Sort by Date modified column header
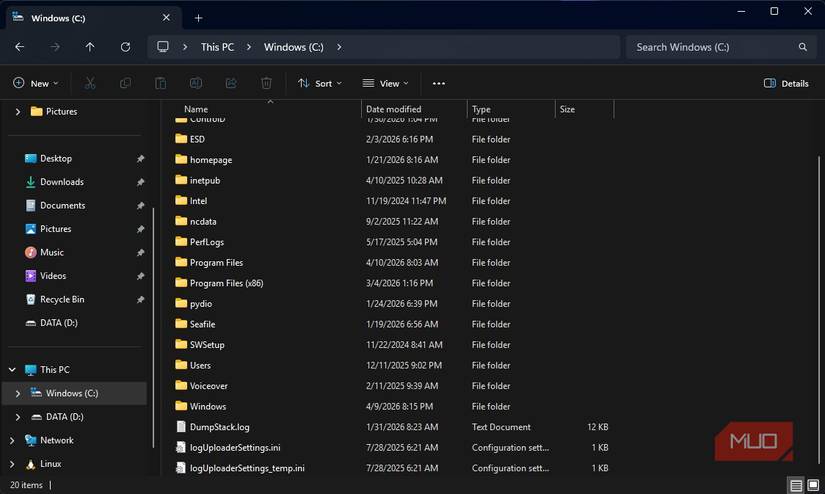825x494 pixels. (394, 109)
